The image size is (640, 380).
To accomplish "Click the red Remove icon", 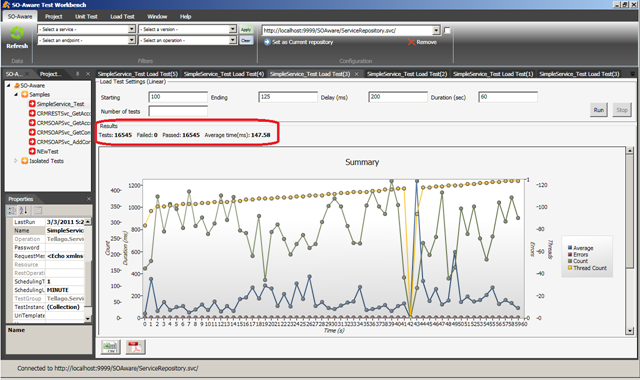I will (411, 42).
